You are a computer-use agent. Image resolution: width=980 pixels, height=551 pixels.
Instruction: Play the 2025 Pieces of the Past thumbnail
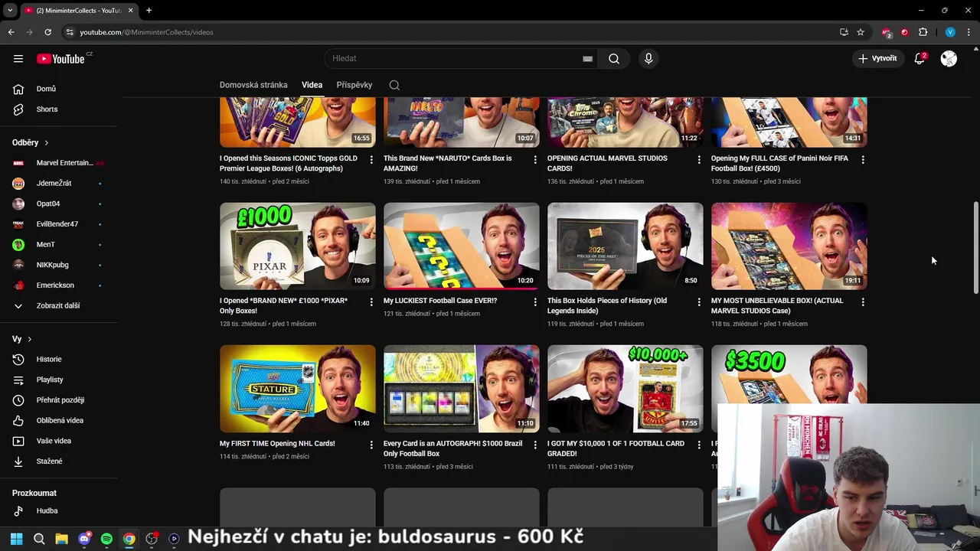click(x=625, y=246)
